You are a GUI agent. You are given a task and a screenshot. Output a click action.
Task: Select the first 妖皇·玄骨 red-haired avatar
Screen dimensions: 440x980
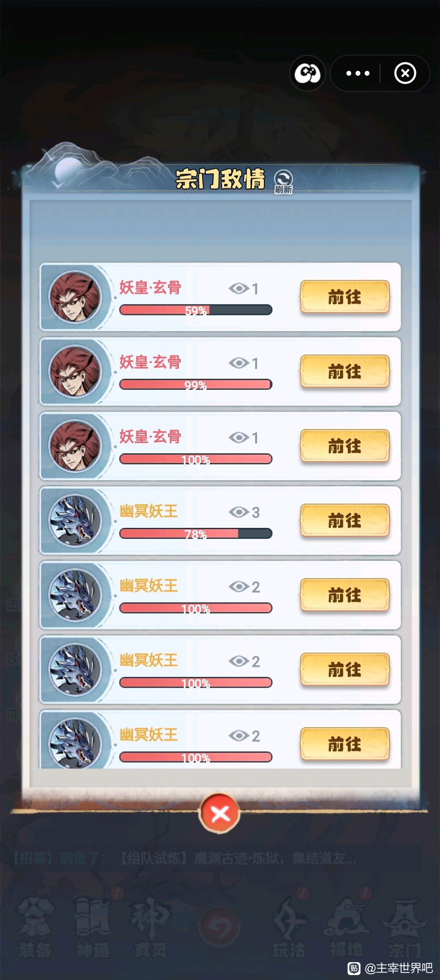tap(75, 297)
